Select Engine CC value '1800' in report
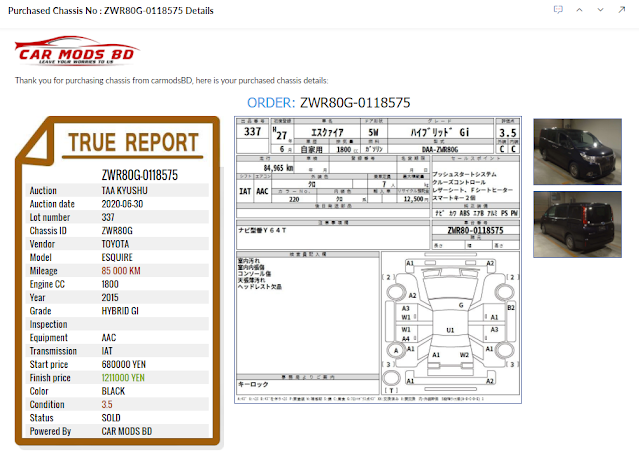Image resolution: width=639 pixels, height=468 pixels. click(110, 284)
